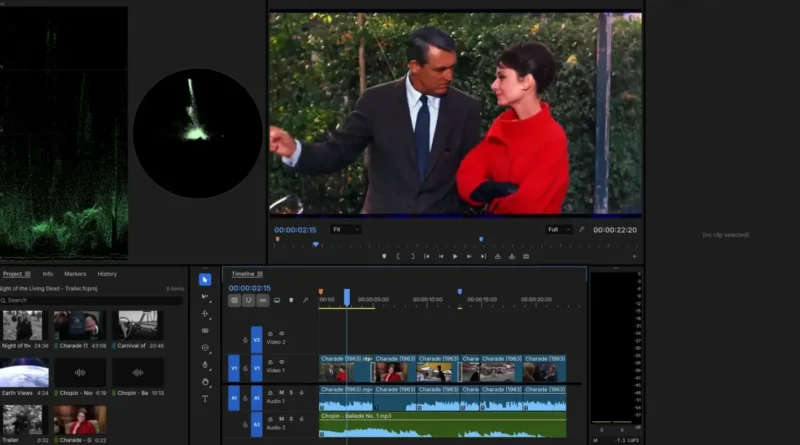Switch to the Markers tab
The image size is (800, 445).
75,274
